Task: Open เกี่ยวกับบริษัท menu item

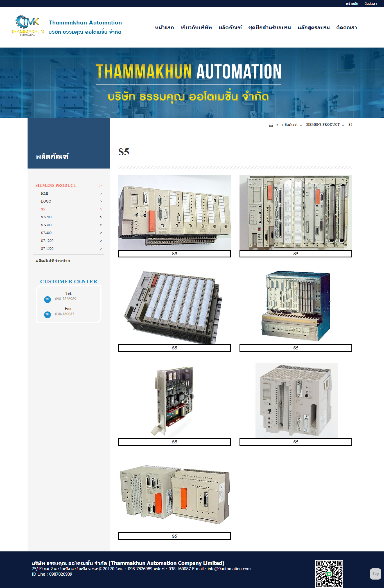Action: pyautogui.click(x=196, y=28)
